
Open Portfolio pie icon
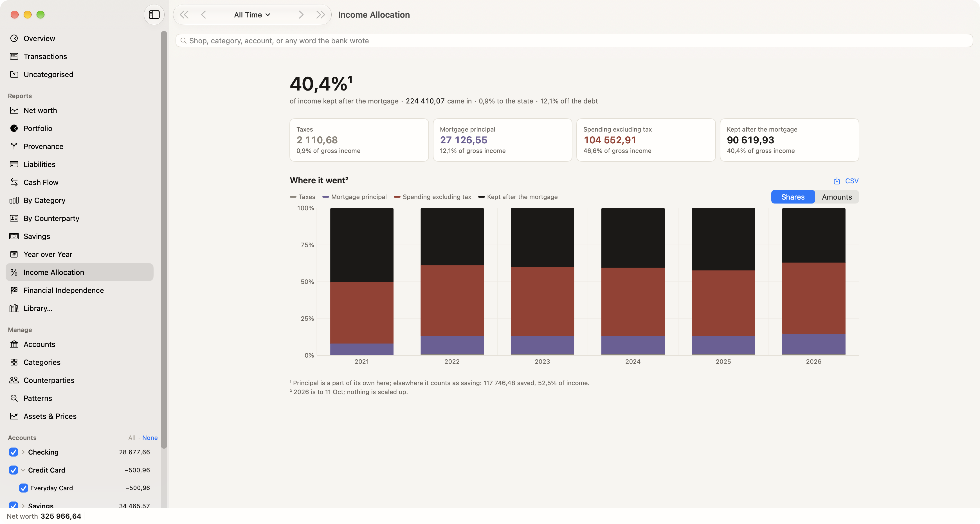pos(14,128)
